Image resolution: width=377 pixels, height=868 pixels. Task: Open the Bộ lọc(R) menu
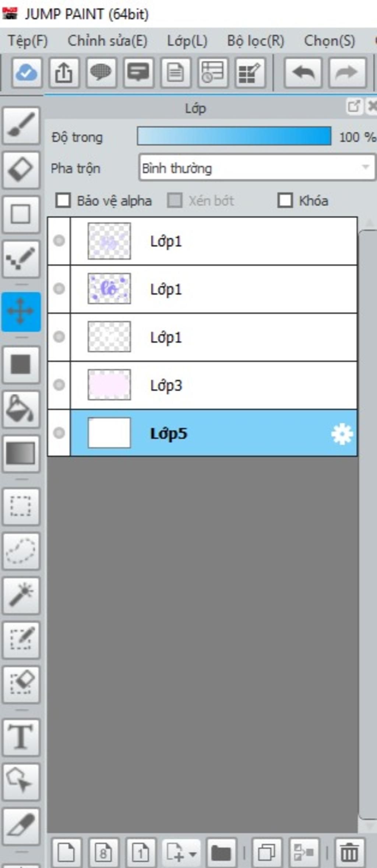[x=256, y=41]
